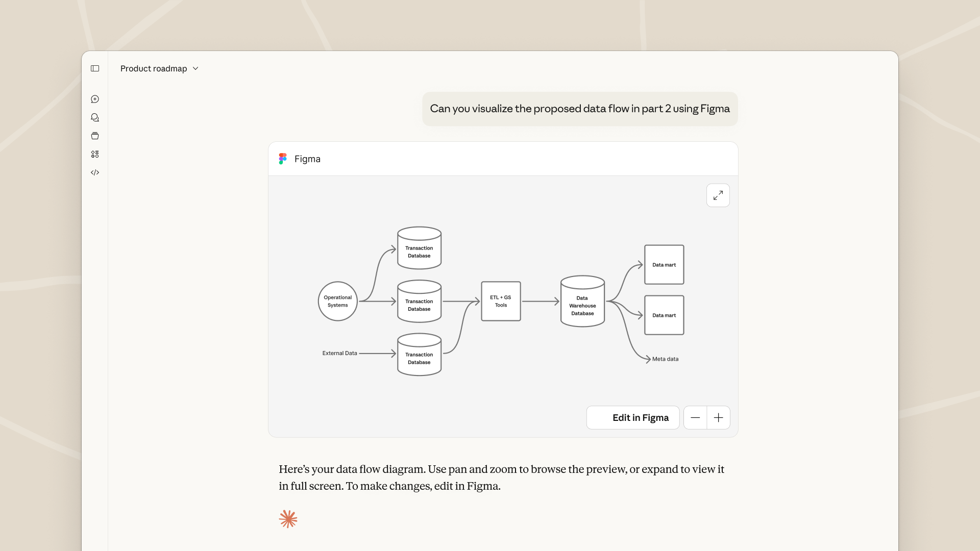Viewport: 980px width, 551px height.
Task: Click the top Data mart box
Action: (x=664, y=264)
